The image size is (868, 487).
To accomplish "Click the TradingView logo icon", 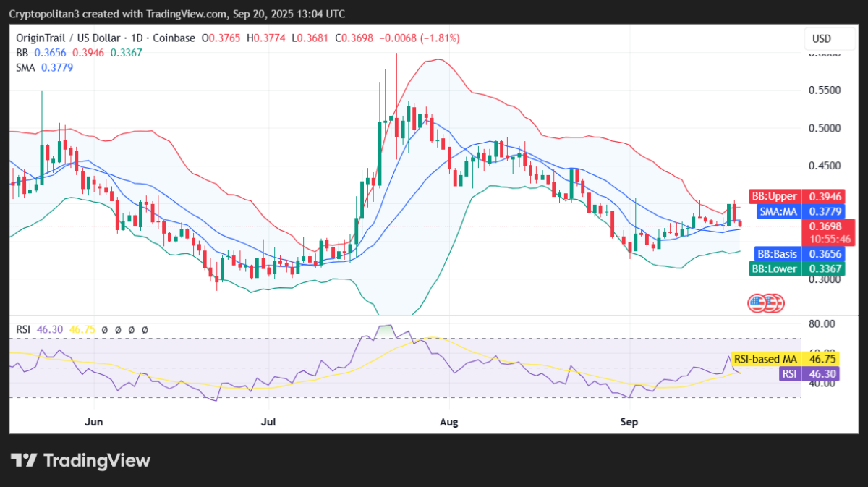I will click(24, 461).
